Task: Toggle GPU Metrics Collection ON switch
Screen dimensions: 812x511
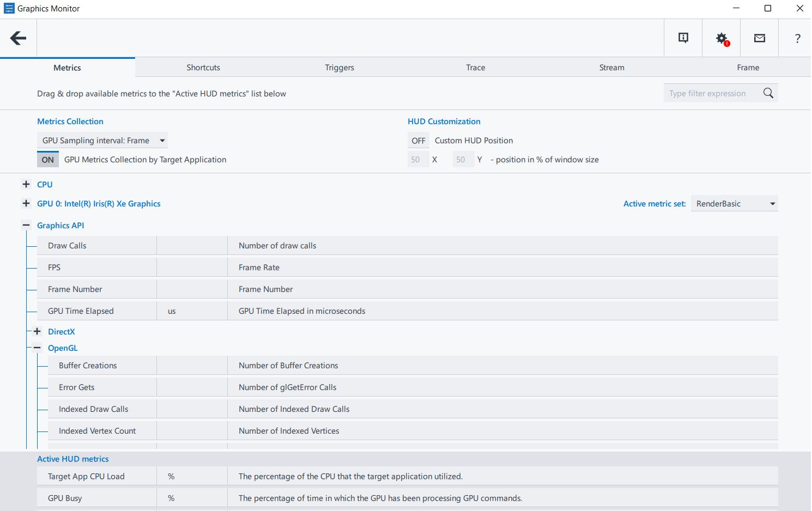Action: [x=48, y=160]
